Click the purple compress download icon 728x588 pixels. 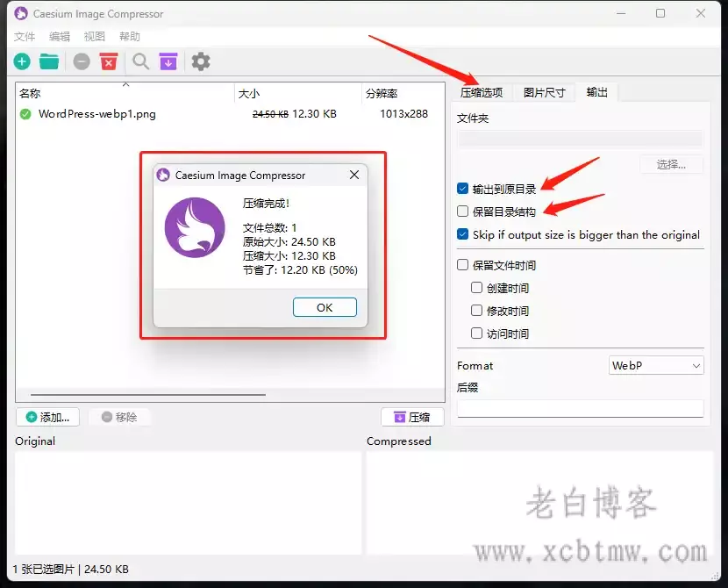pyautogui.click(x=168, y=61)
